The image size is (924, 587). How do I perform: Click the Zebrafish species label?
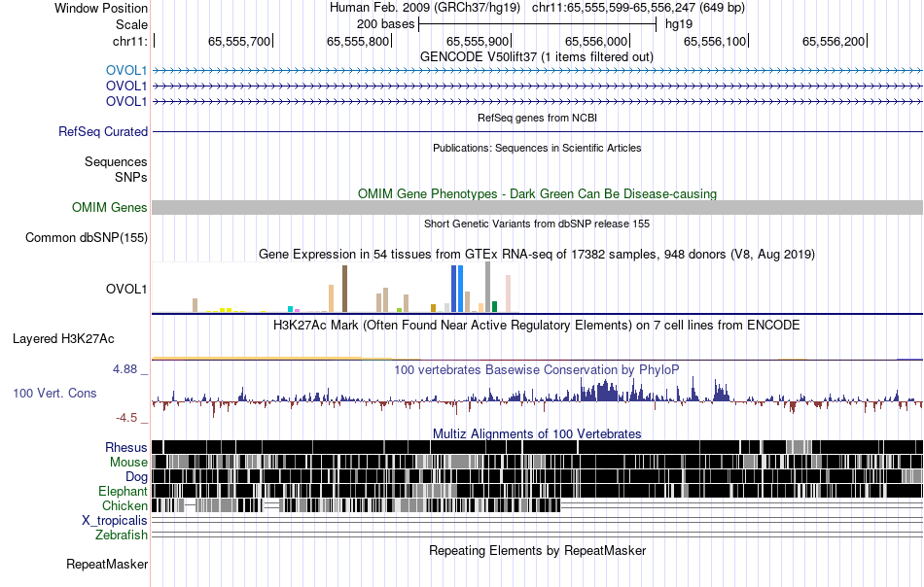click(121, 535)
